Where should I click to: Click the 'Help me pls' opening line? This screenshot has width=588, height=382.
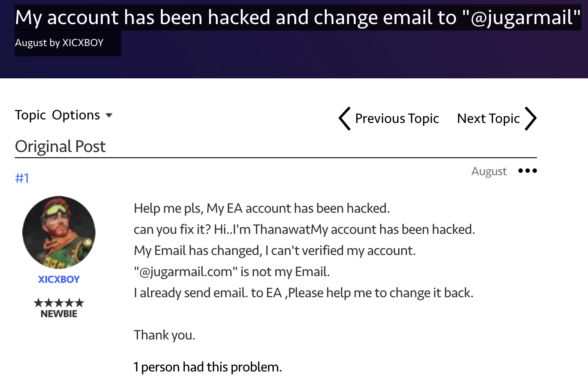(262, 208)
